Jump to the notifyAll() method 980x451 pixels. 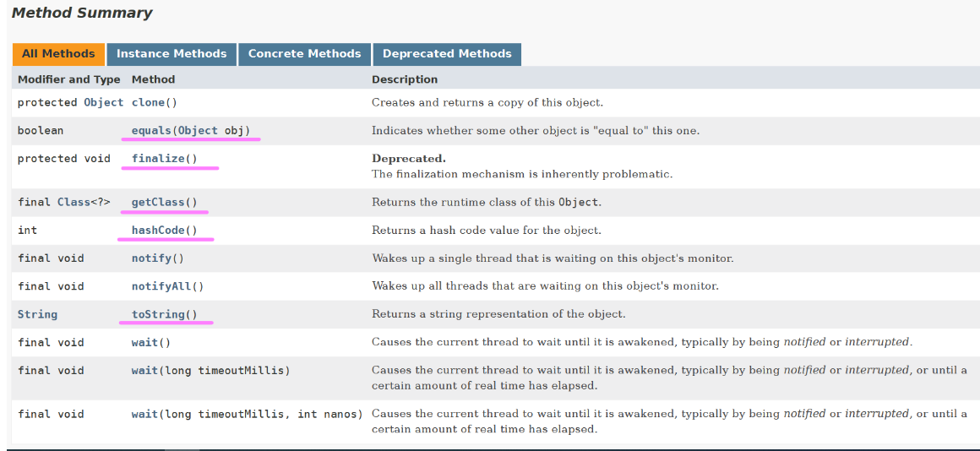[161, 286]
